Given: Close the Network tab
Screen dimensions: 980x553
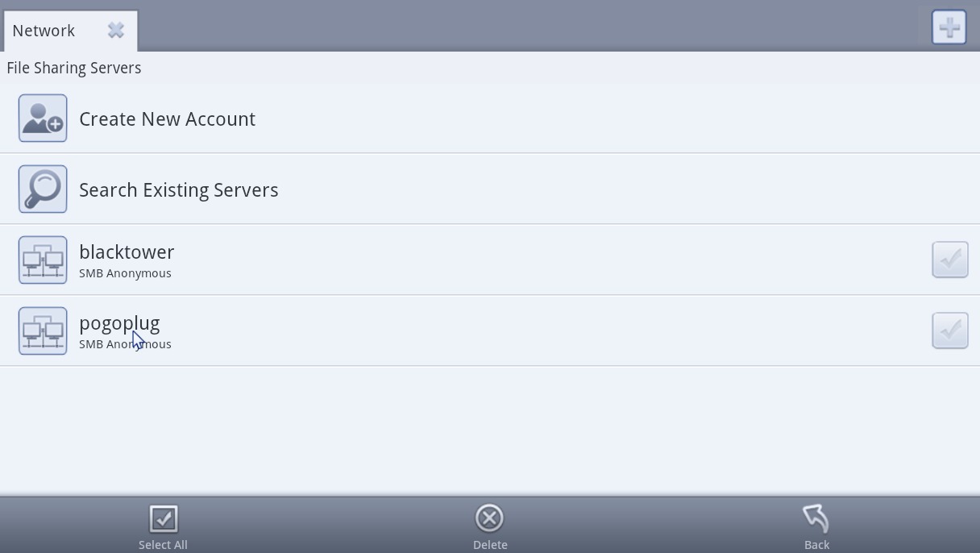Looking at the screenshot, I should pyautogui.click(x=116, y=31).
